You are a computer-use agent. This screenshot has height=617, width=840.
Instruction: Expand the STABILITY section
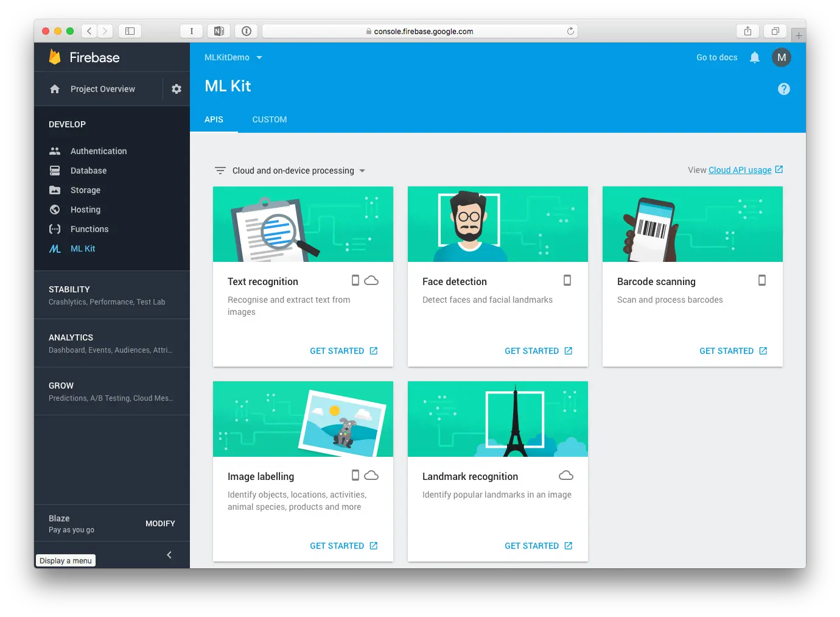click(112, 295)
